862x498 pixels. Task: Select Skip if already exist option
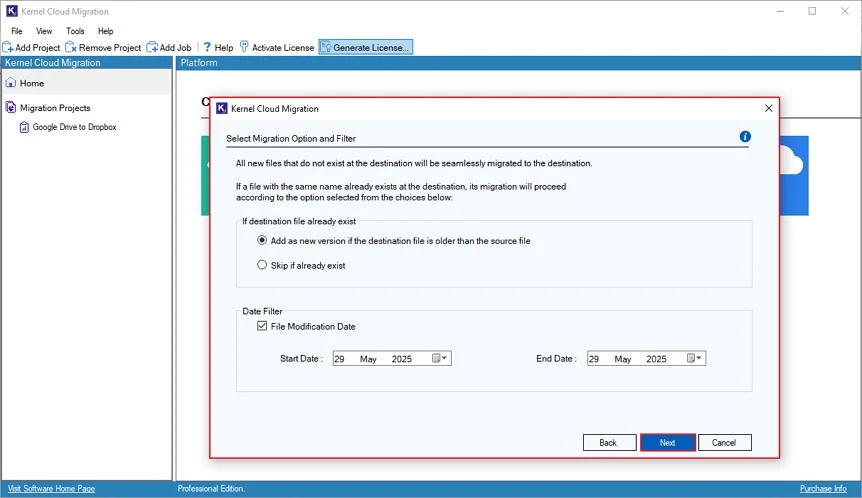pyautogui.click(x=262, y=265)
